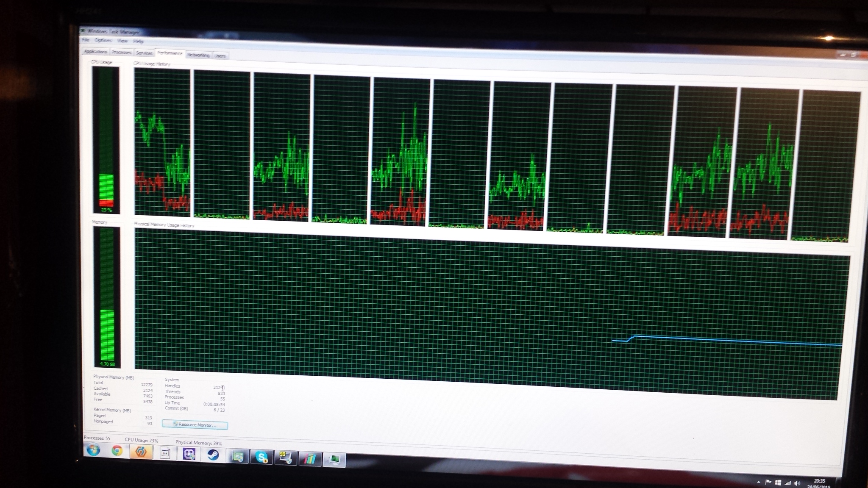Switch to the green circuit-board taskbar app

[238, 456]
